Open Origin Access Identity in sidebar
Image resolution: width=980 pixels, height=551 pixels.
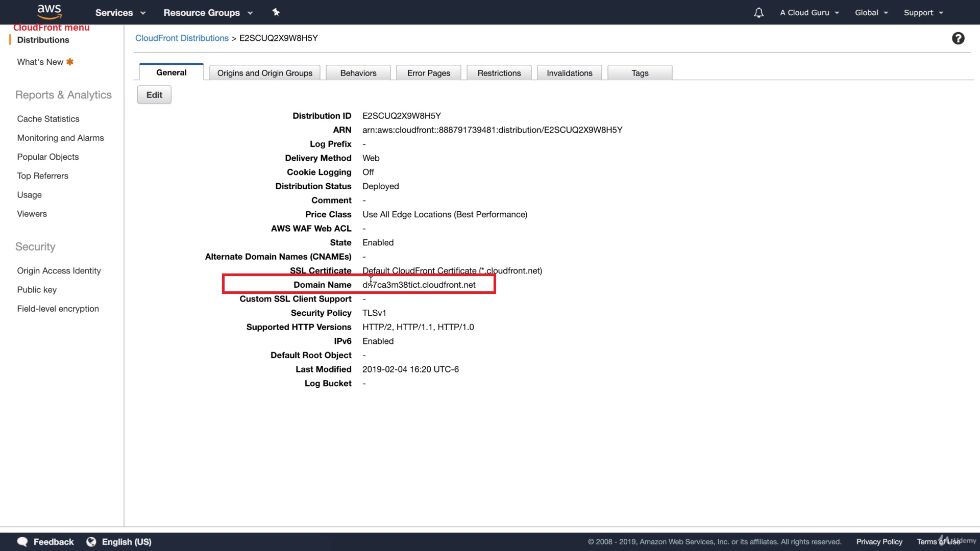click(x=59, y=270)
